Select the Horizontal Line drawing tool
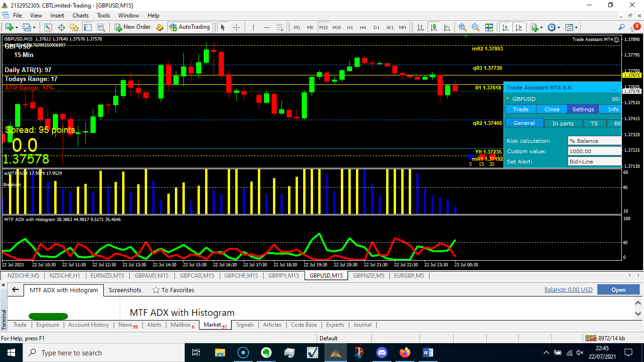The width and height of the screenshot is (644, 362). point(266,27)
